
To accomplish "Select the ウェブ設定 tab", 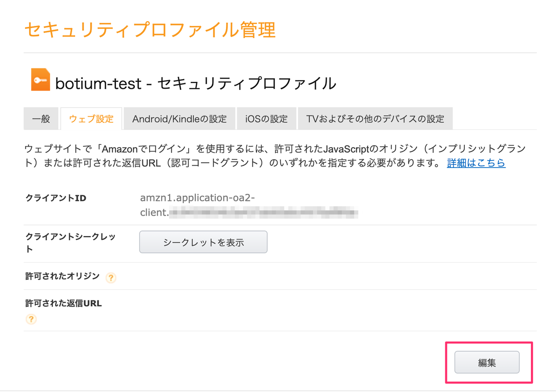I will pyautogui.click(x=91, y=118).
